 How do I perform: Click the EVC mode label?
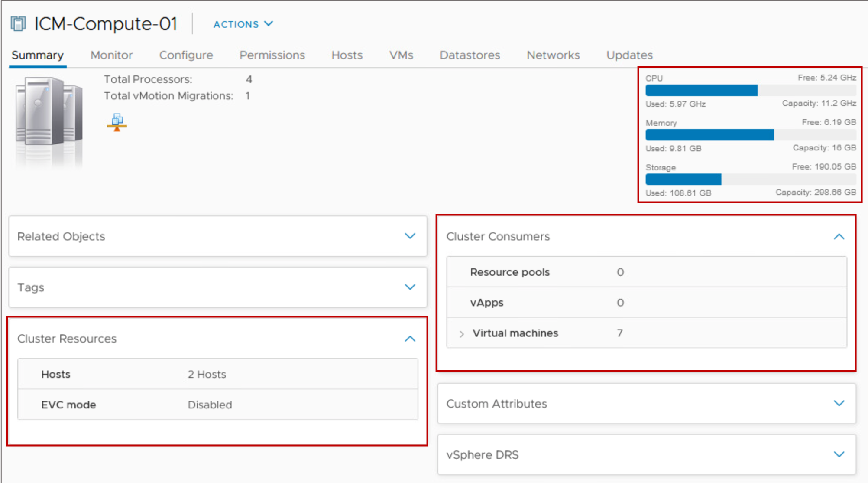pyautogui.click(x=68, y=405)
